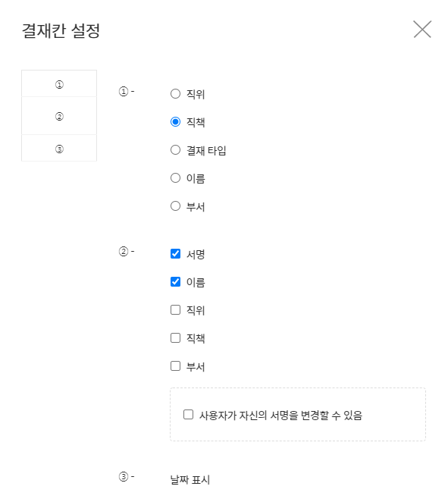Uncheck the 서명 checkbox
The image size is (448, 502).
175,254
